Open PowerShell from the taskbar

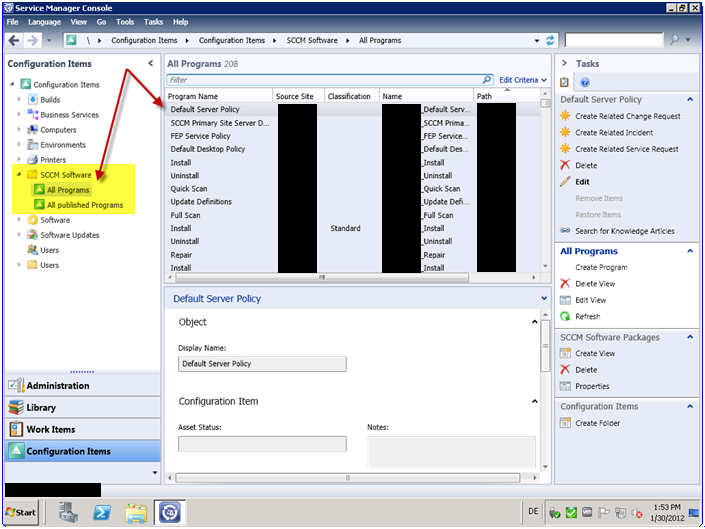[x=101, y=512]
